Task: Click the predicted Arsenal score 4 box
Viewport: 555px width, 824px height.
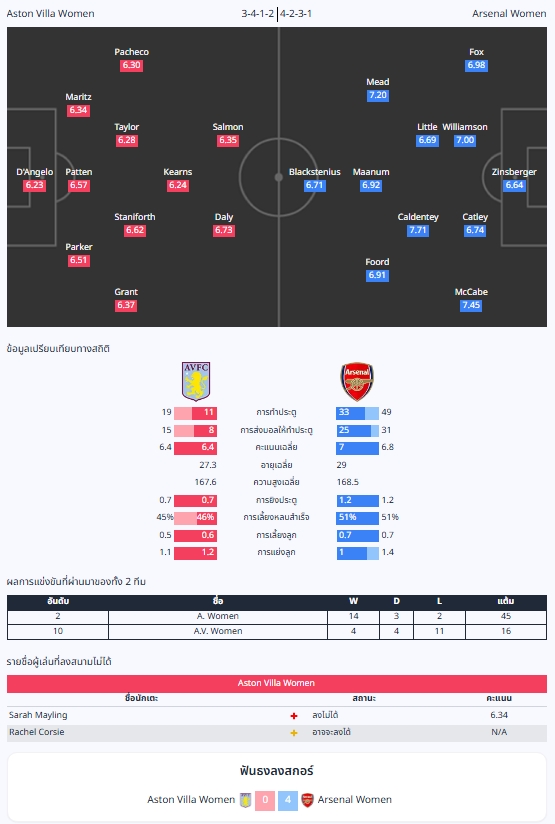Action: (x=288, y=800)
